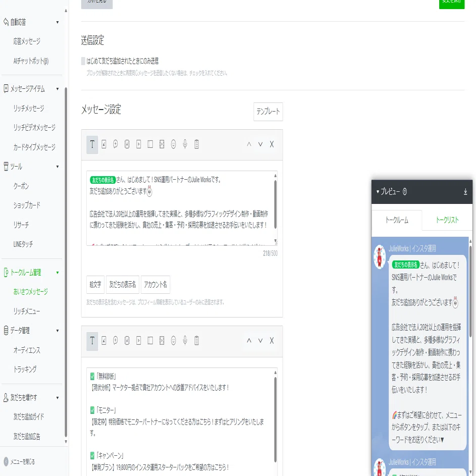Move the first message block down
The width and height of the screenshot is (476, 476).
click(260, 144)
